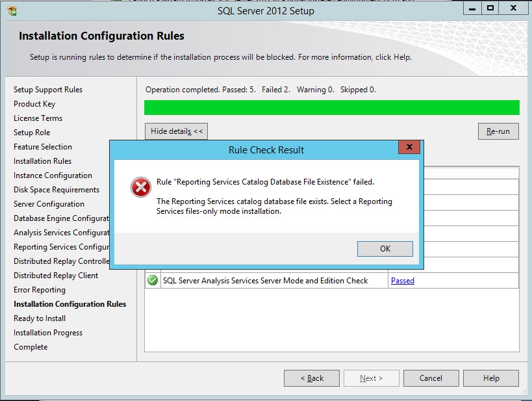This screenshot has height=401, width=532.
Task: Click the red error icon in dialog
Action: (141, 187)
